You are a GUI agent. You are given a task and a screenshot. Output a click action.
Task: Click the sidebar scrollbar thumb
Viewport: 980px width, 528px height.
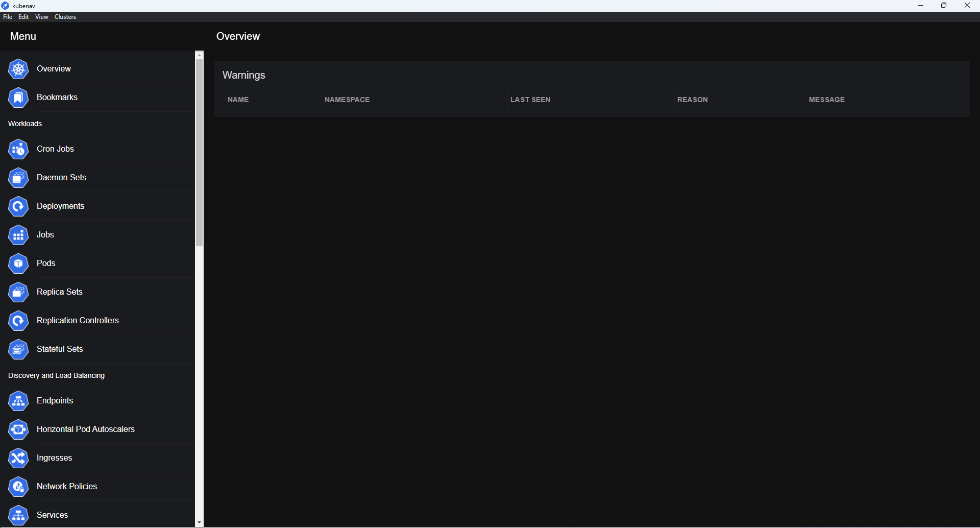click(x=199, y=153)
